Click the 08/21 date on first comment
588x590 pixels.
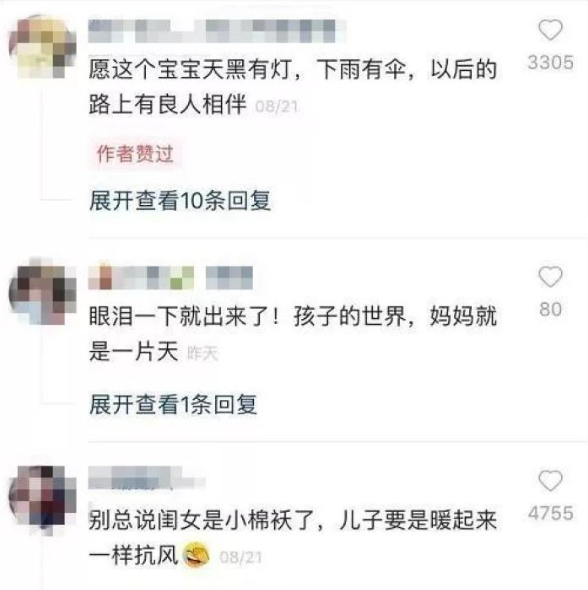click(276, 106)
